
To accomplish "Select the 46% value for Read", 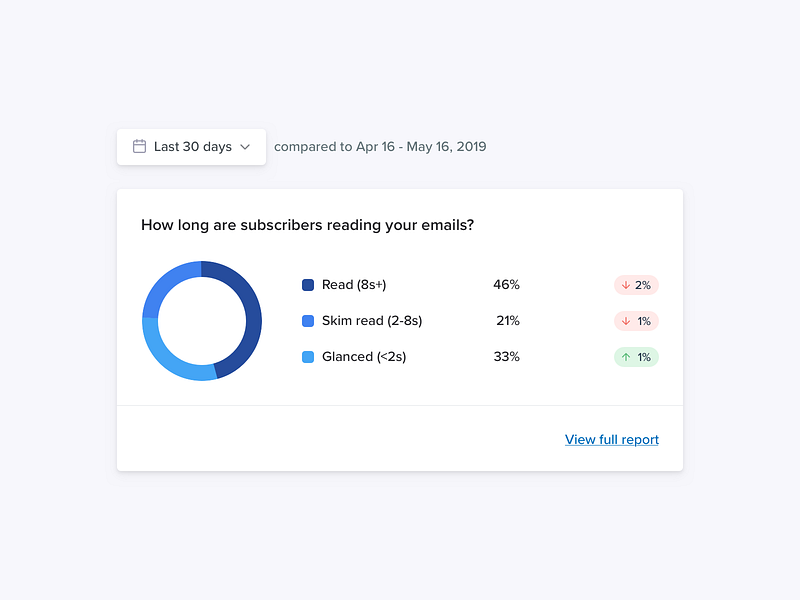I will click(507, 285).
